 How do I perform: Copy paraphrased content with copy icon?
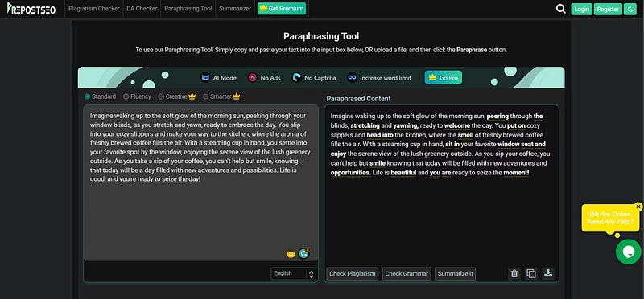(531, 273)
